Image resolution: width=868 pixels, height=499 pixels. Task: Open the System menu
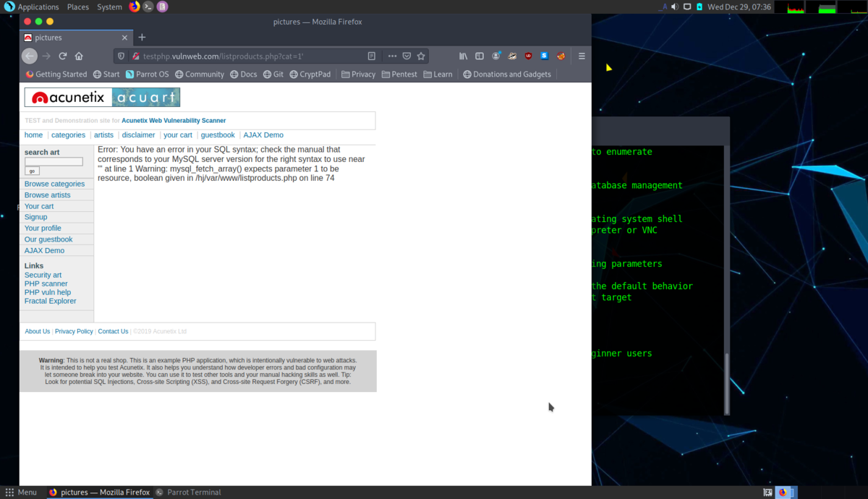tap(109, 7)
